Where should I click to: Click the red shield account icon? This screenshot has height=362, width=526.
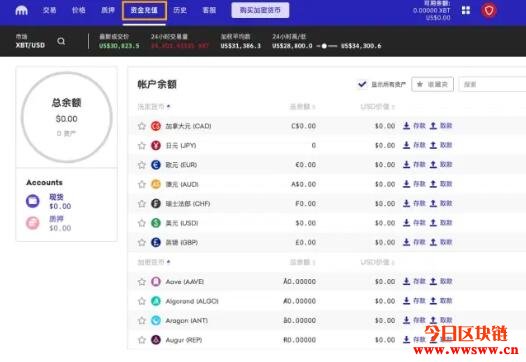pyautogui.click(x=489, y=11)
